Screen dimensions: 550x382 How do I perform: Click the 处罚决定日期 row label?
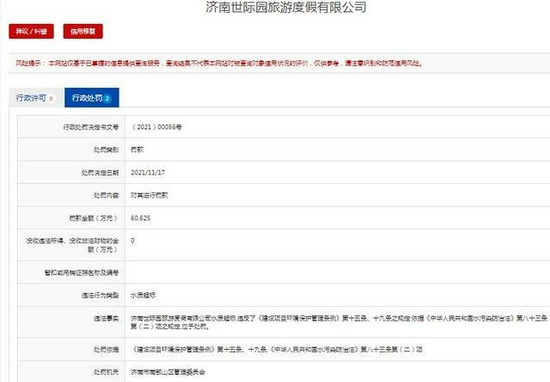pyautogui.click(x=100, y=173)
